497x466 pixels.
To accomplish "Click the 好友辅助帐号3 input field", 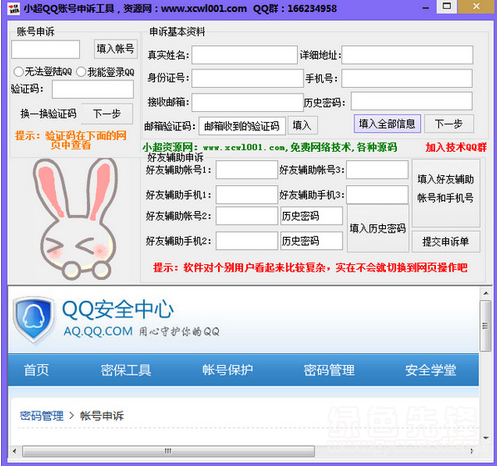I will coord(377,170).
